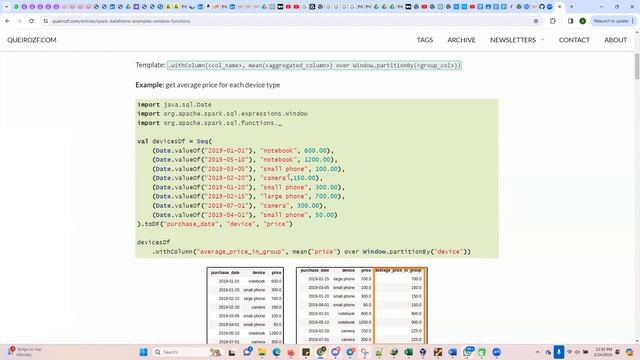This screenshot has width=640, height=360.
Task: Open Excel from taskbar
Action: pyautogui.click(x=408, y=352)
